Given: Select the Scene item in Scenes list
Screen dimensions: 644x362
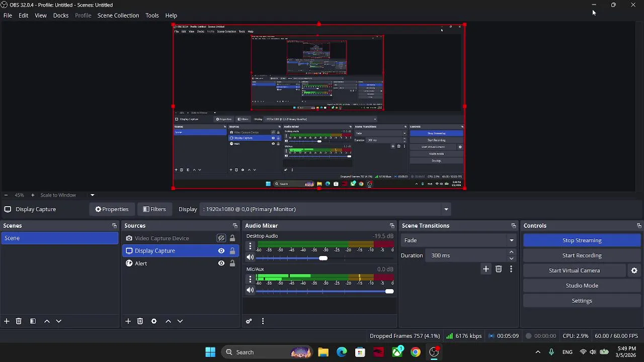Looking at the screenshot, I should click(x=59, y=238).
